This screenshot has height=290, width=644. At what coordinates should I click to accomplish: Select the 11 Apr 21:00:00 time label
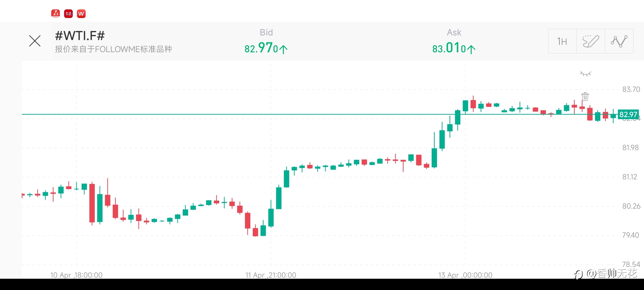(271, 275)
